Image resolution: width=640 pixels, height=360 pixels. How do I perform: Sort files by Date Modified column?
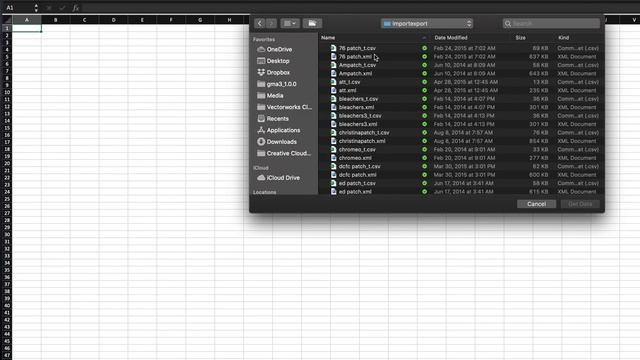(451, 38)
